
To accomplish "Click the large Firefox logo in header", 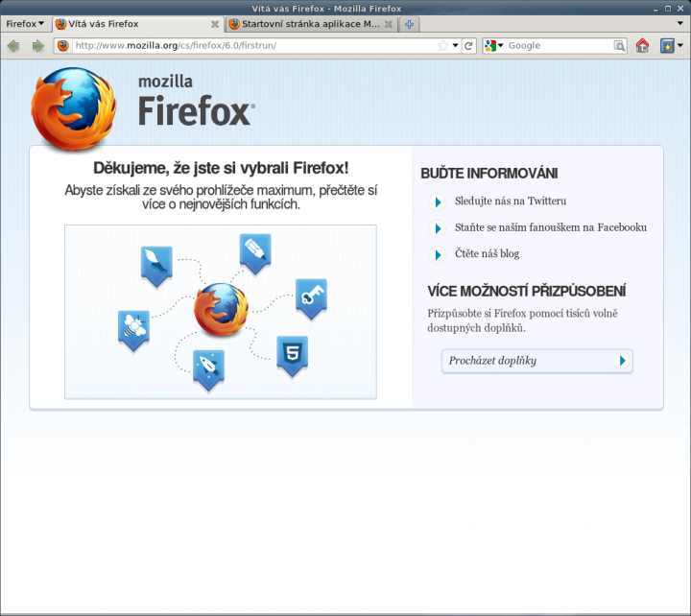I will (74, 108).
